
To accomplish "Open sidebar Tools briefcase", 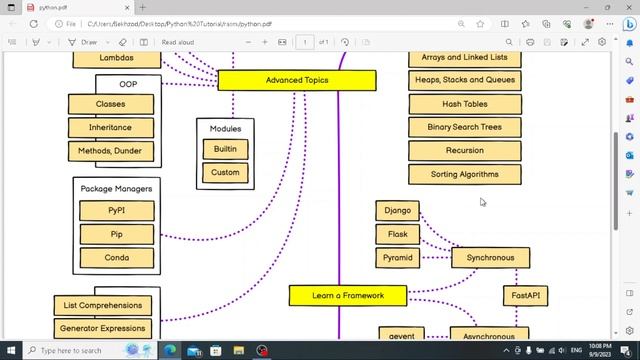I will click(630, 99).
